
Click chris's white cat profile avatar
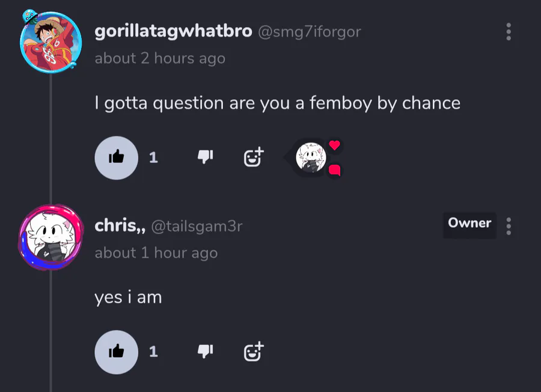point(50,237)
